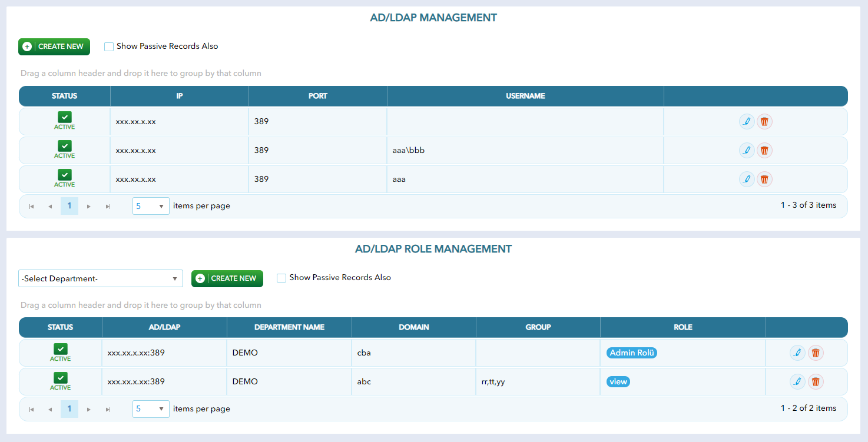Sort by the AD/LDAP column header
Viewport: 868px width, 442px height.
coord(164,327)
